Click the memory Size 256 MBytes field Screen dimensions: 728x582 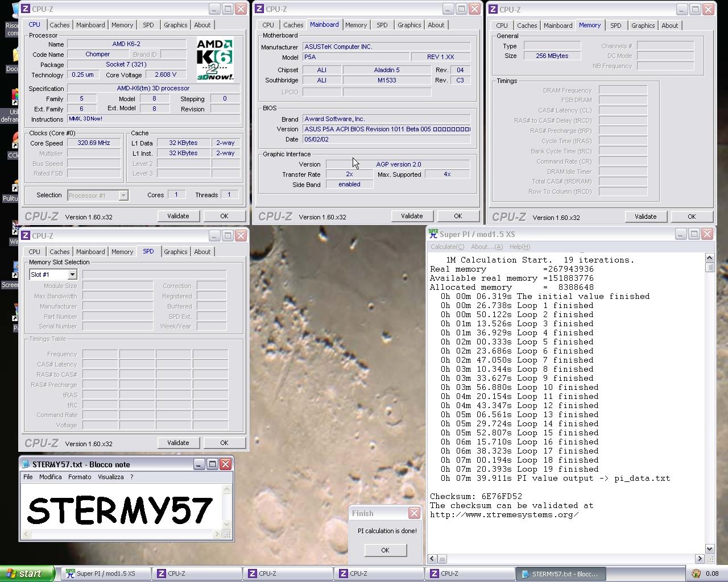pyautogui.click(x=552, y=56)
